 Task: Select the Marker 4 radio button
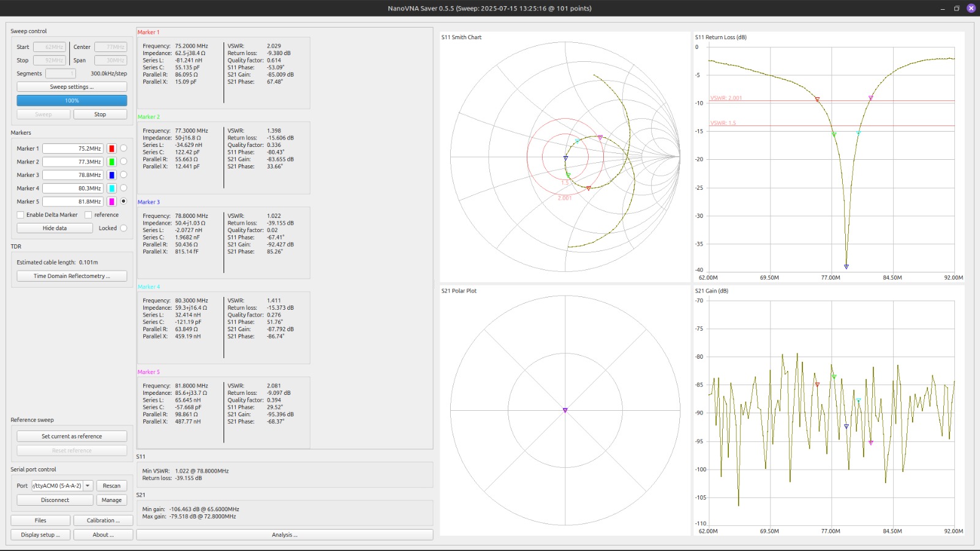(124, 188)
